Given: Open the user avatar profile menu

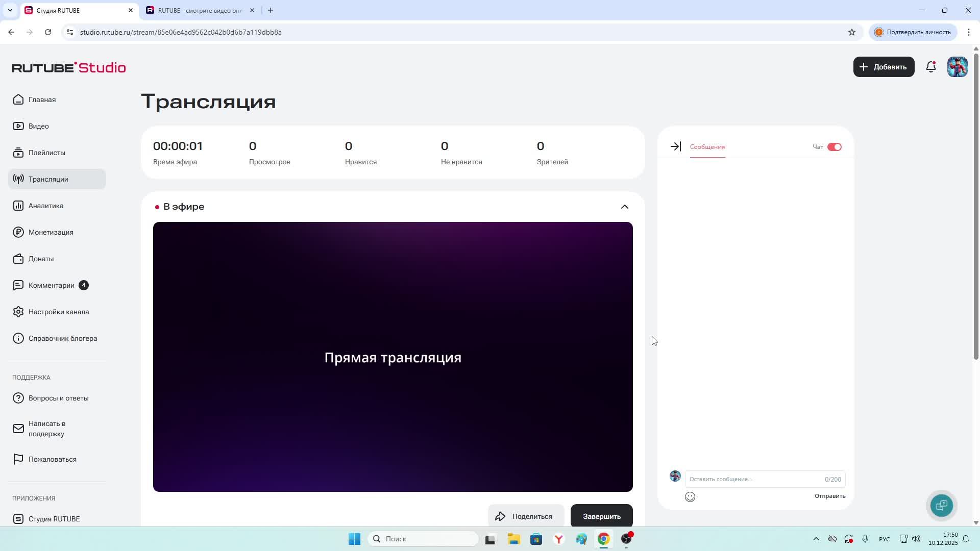Looking at the screenshot, I should [957, 67].
